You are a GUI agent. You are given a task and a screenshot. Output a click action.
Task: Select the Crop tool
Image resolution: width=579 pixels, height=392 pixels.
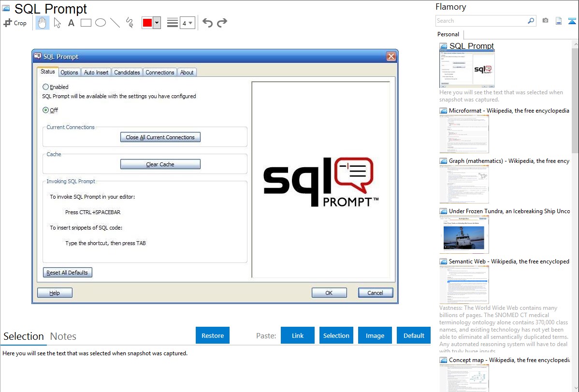[15, 23]
